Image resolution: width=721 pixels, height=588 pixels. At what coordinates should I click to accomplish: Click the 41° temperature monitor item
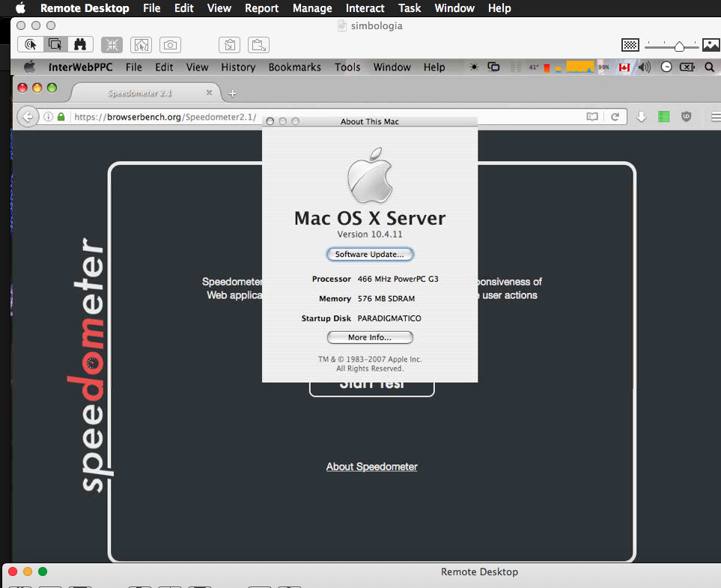pyautogui.click(x=533, y=67)
